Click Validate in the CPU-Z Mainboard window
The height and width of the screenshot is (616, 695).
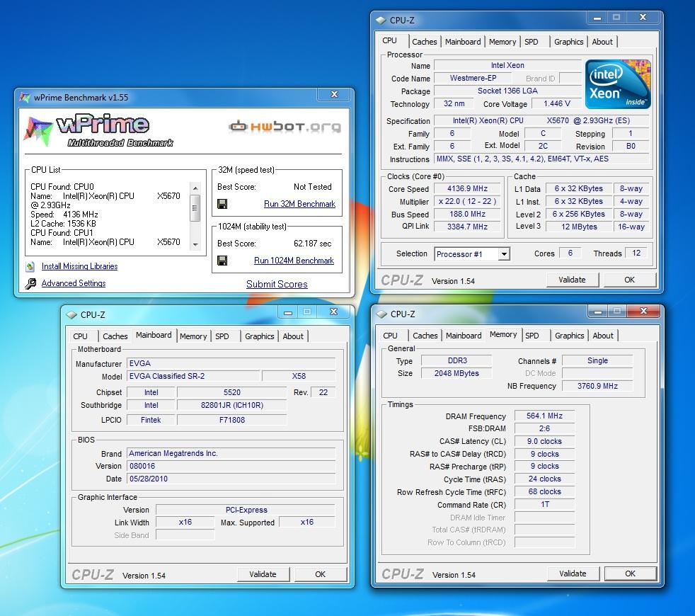pyautogui.click(x=263, y=574)
